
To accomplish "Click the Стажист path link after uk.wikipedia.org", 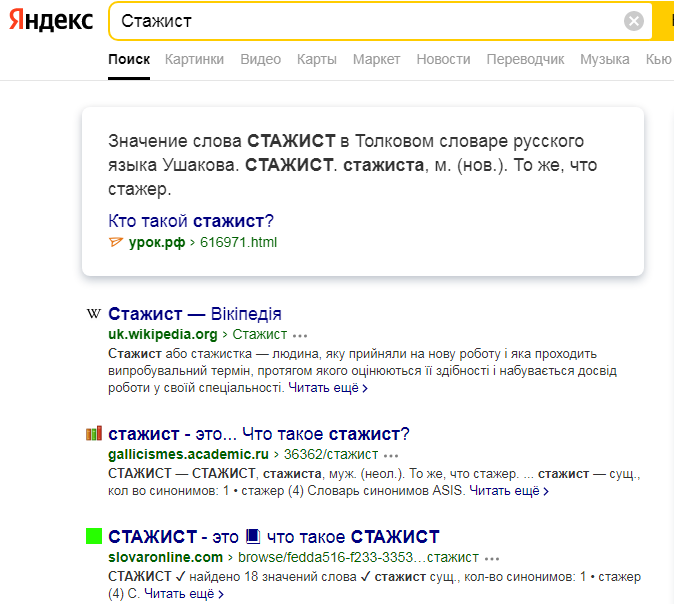I will 260,334.
